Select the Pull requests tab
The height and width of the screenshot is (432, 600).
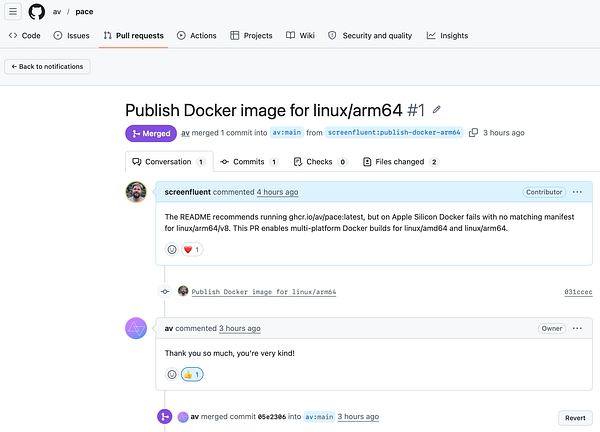(134, 36)
